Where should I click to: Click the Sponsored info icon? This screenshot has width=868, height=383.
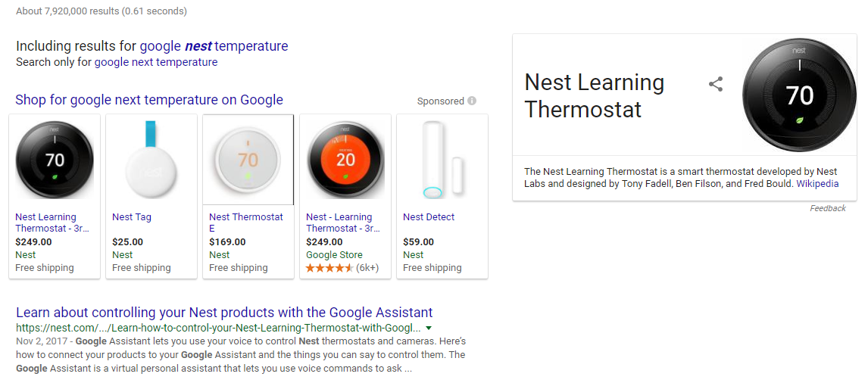(472, 101)
